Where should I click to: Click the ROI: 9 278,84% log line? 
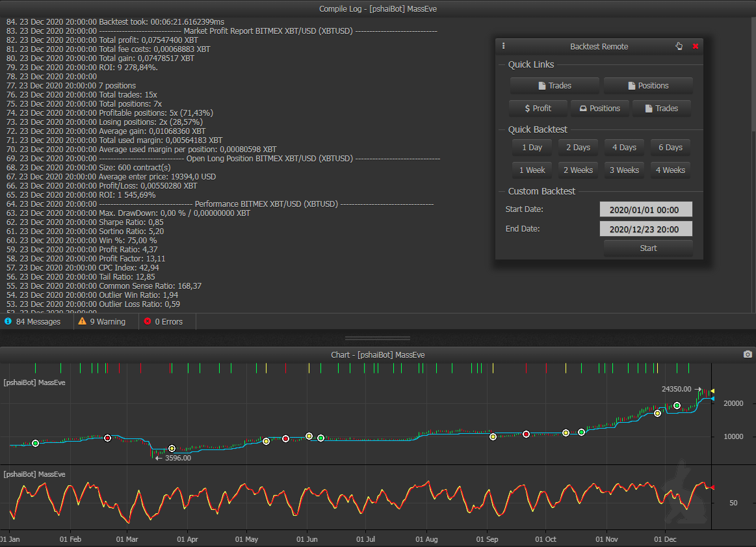[x=82, y=68]
